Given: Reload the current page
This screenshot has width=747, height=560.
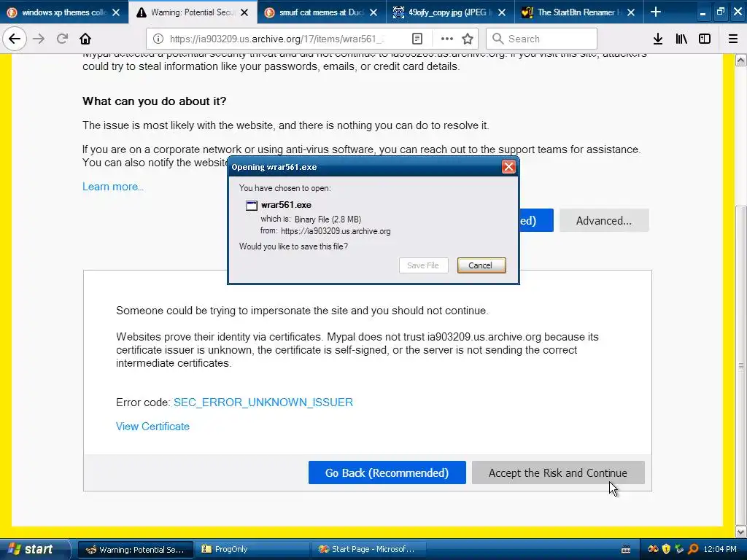Looking at the screenshot, I should click(62, 39).
